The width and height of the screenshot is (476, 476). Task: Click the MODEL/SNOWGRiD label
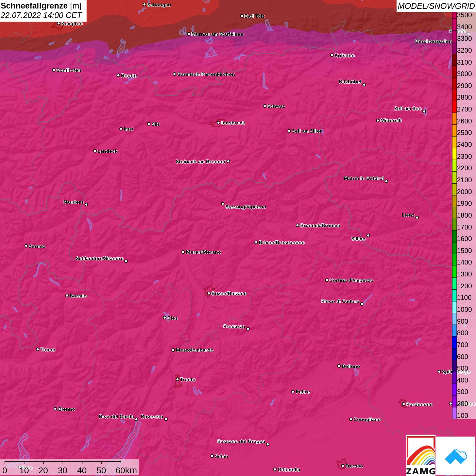436,6
